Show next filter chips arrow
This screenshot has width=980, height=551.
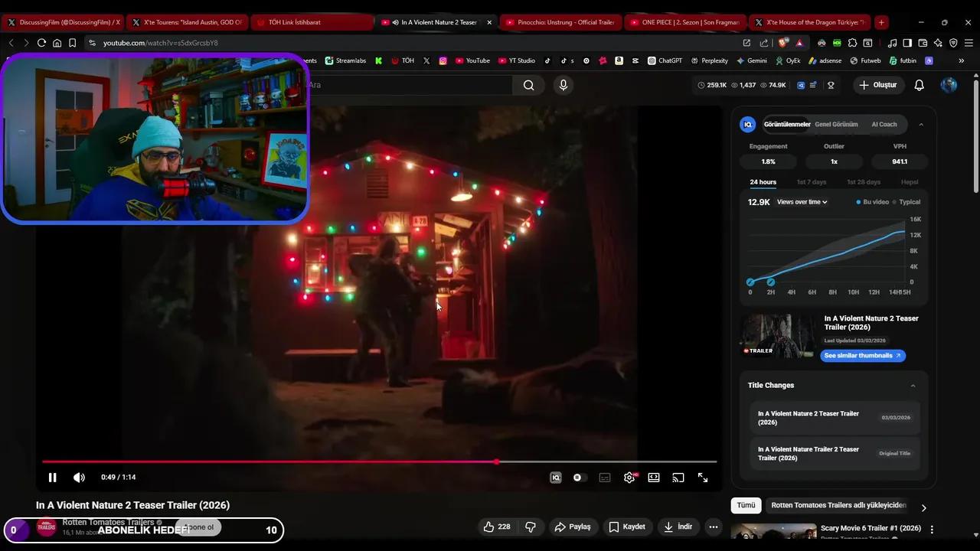point(923,507)
